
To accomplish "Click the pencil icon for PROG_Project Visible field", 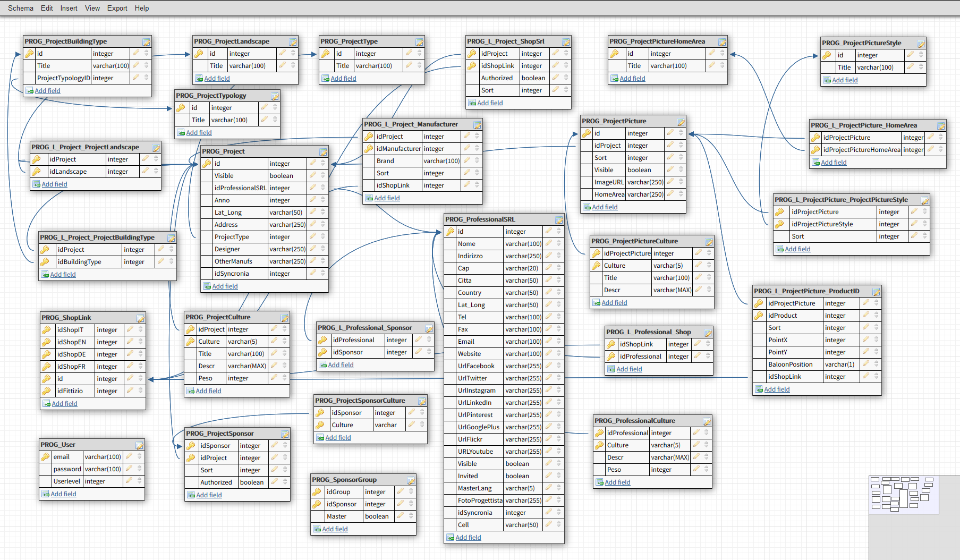I will (x=313, y=175).
